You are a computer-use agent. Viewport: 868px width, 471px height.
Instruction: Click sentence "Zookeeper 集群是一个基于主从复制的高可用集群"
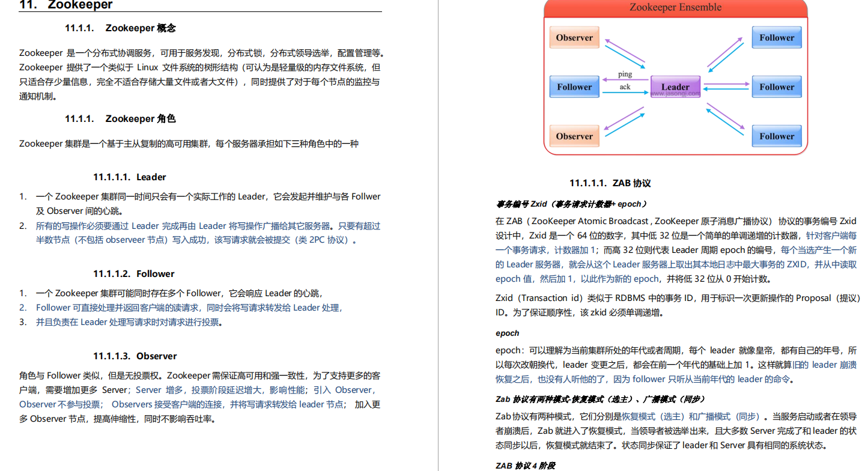pos(189,144)
